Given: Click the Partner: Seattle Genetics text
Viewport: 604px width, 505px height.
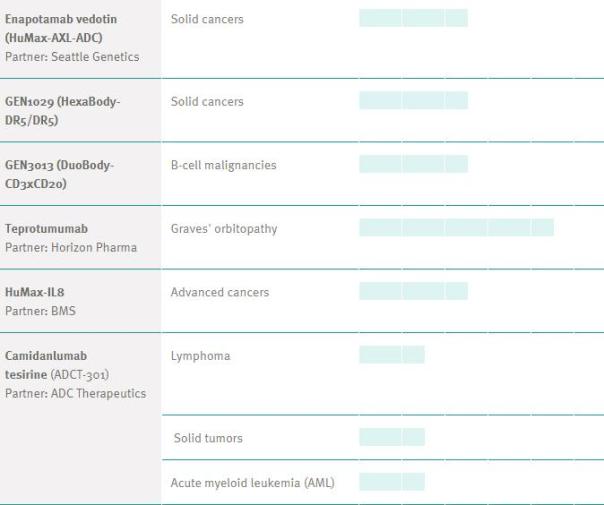Looking at the screenshot, I should [72, 55].
